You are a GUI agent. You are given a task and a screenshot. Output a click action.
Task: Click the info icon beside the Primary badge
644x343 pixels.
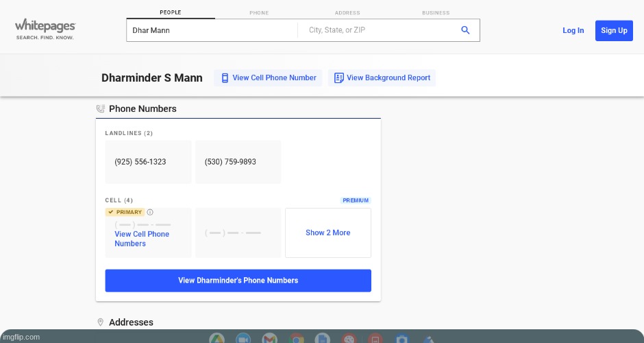(x=150, y=212)
